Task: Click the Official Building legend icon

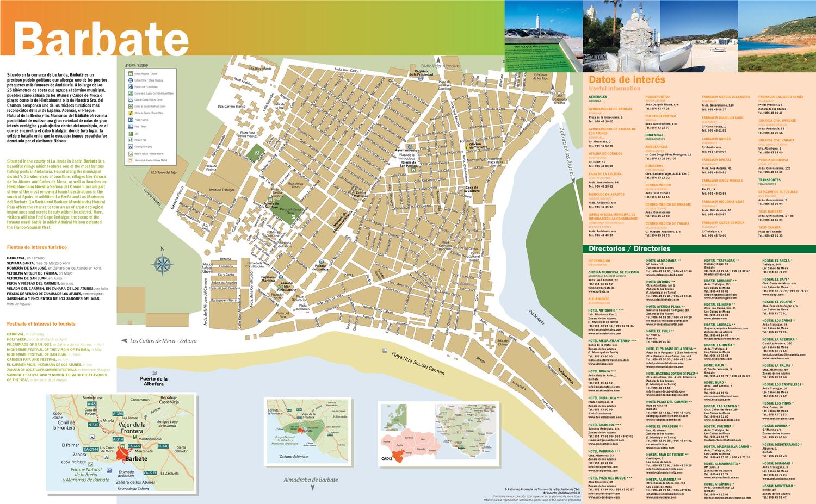Action: click(131, 80)
